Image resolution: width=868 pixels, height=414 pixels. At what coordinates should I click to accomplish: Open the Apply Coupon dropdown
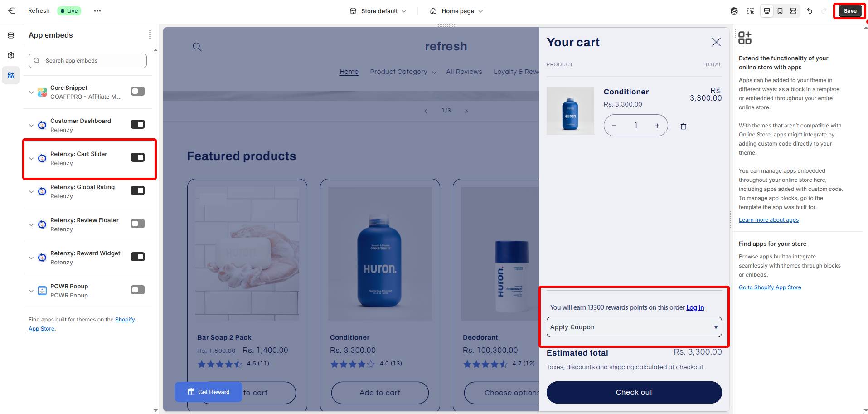[634, 327]
